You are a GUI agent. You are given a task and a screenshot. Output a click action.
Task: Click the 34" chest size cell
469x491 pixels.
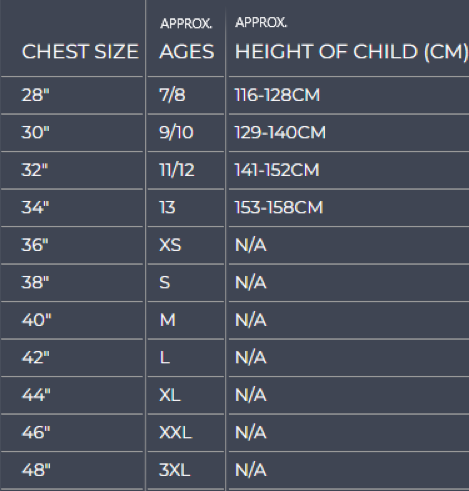[35, 207]
